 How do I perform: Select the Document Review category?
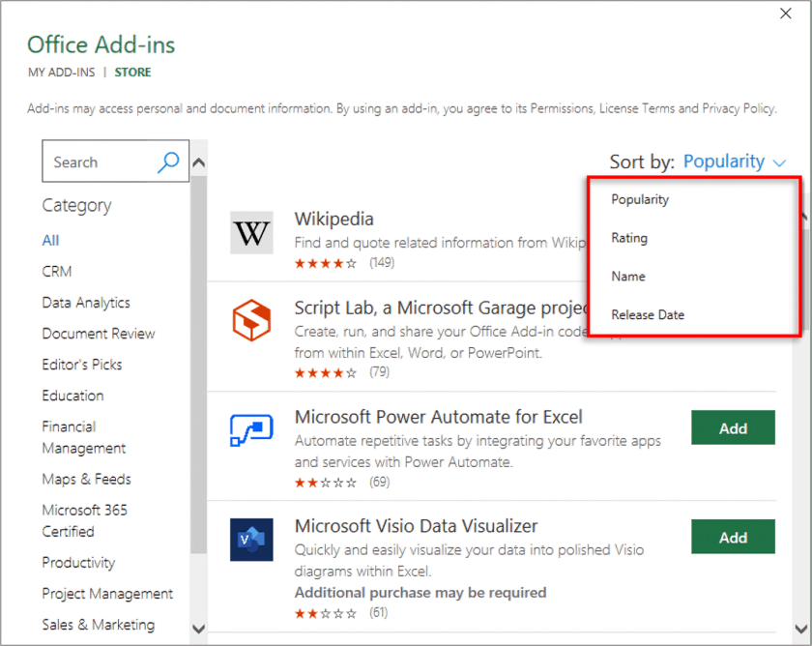point(99,334)
